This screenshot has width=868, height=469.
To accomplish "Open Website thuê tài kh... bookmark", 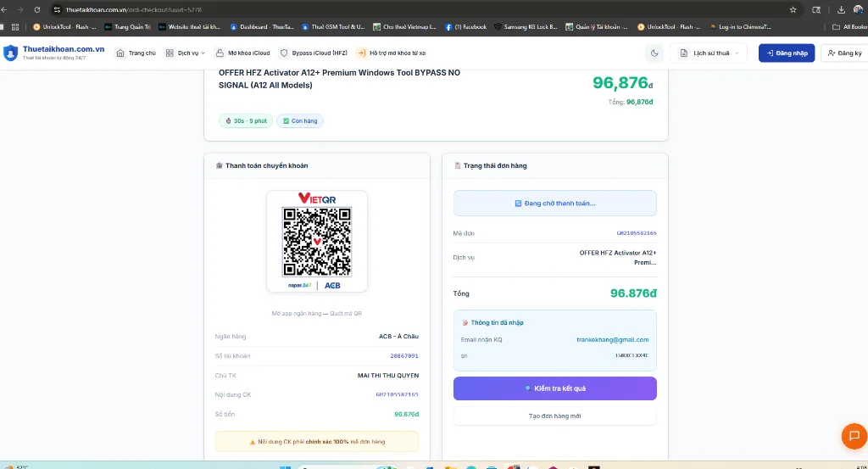I will click(190, 26).
